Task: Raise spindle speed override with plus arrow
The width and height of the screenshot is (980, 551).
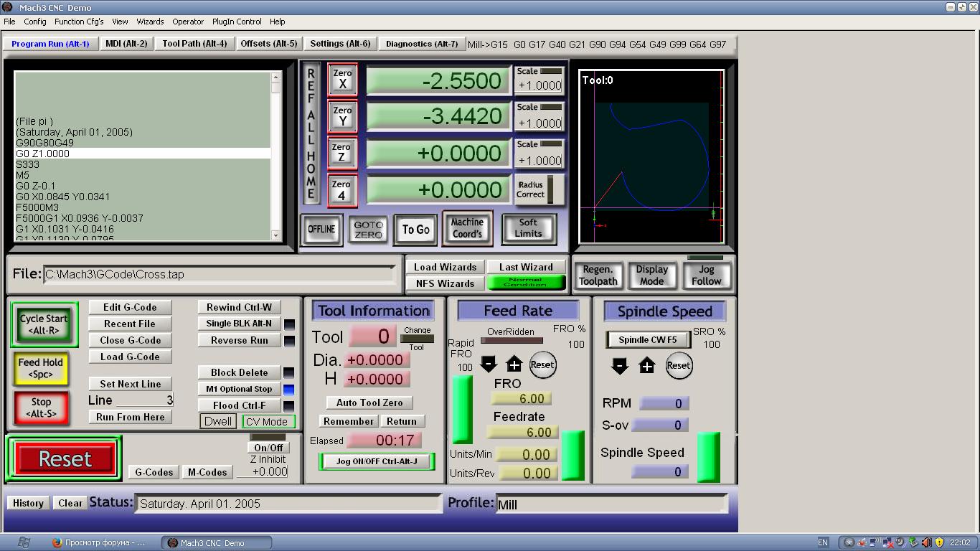Action: click(x=646, y=366)
